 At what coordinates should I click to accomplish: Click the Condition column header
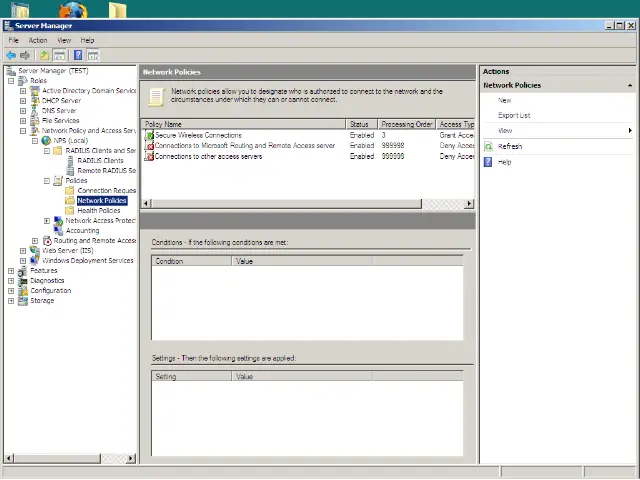tap(191, 261)
